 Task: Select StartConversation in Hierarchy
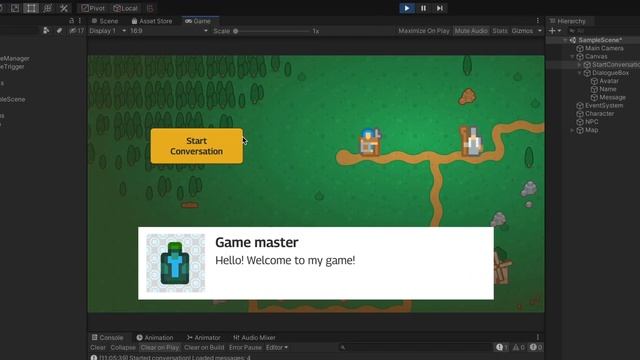pos(616,64)
